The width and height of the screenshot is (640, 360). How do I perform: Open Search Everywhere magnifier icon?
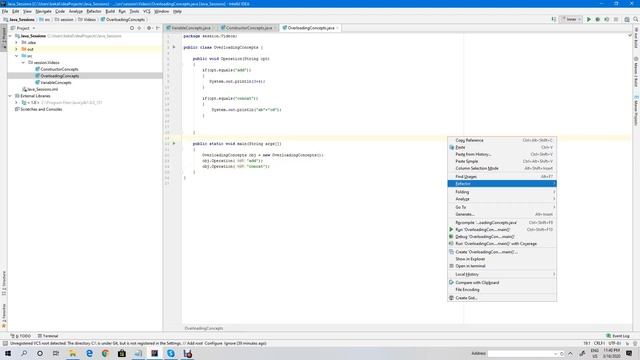click(x=636, y=19)
